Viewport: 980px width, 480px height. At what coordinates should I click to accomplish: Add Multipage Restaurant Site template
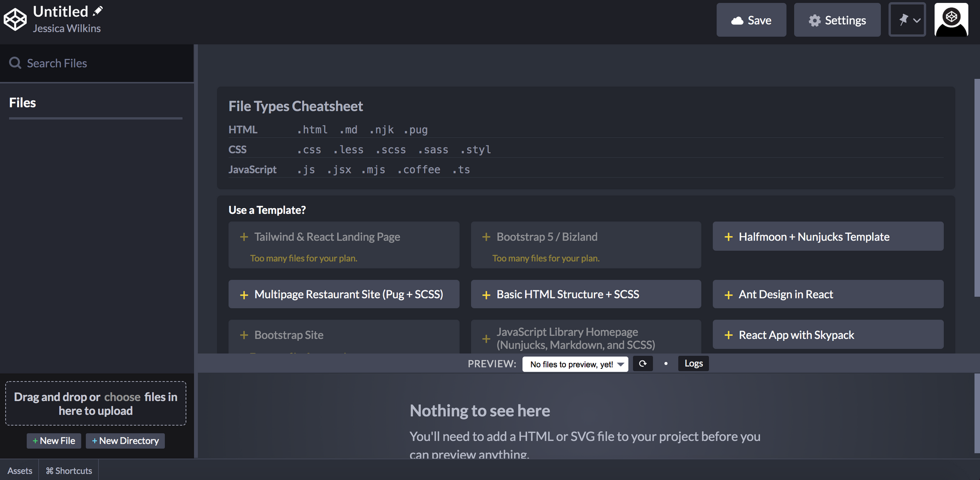click(x=343, y=294)
